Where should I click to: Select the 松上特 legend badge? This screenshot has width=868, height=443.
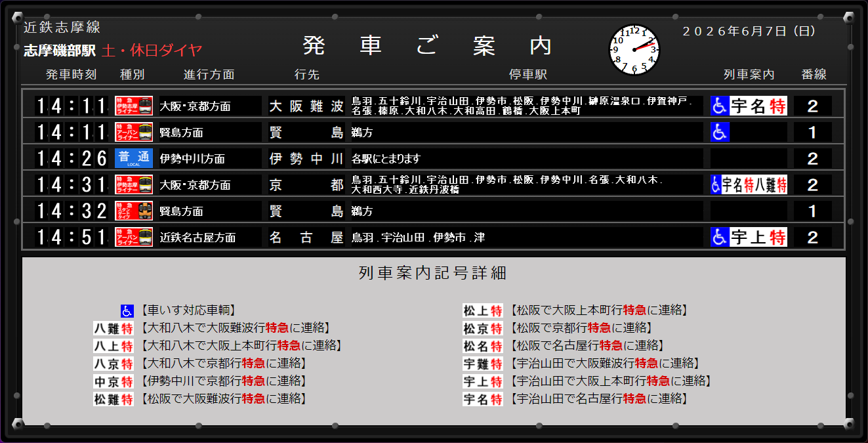click(x=483, y=310)
